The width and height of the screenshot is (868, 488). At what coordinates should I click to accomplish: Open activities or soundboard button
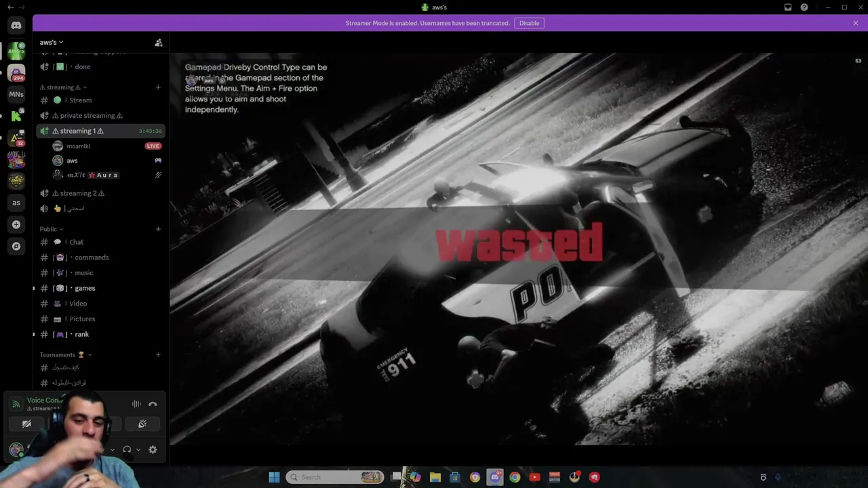click(142, 424)
